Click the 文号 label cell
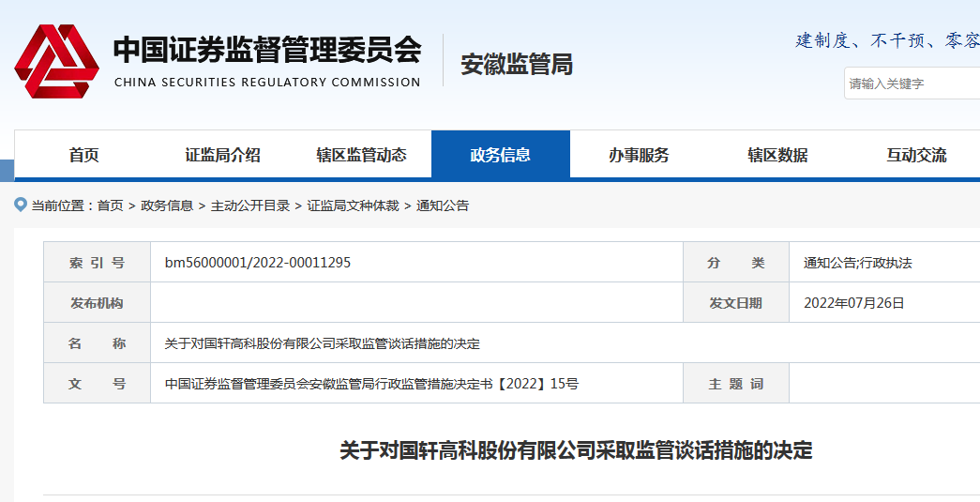 97,384
